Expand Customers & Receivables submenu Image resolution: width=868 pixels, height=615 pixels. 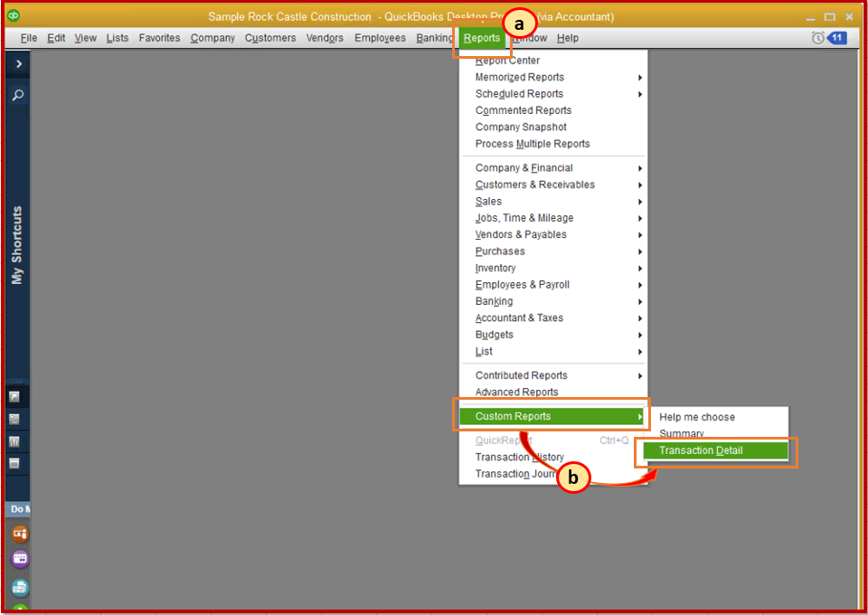[x=553, y=184]
